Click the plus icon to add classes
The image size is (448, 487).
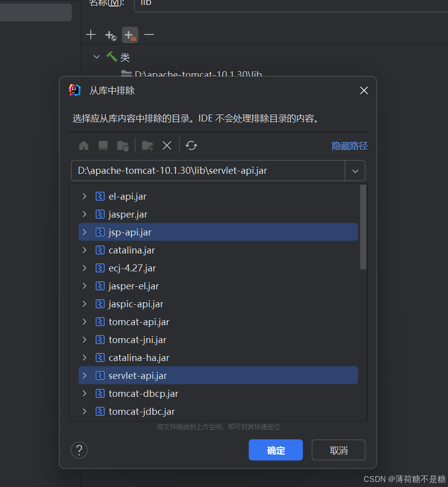[91, 35]
